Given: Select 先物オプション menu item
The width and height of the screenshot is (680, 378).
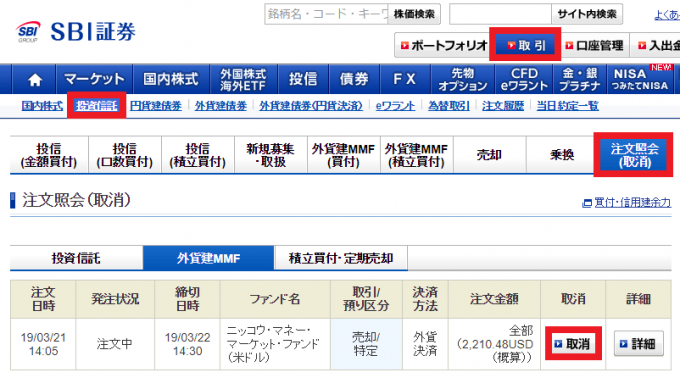Looking at the screenshot, I should 463,79.
